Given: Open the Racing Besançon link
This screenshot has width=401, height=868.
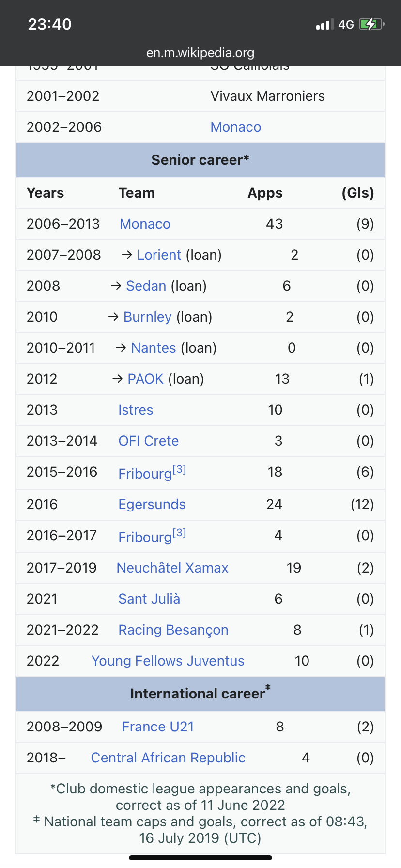Looking at the screenshot, I should coord(173,630).
